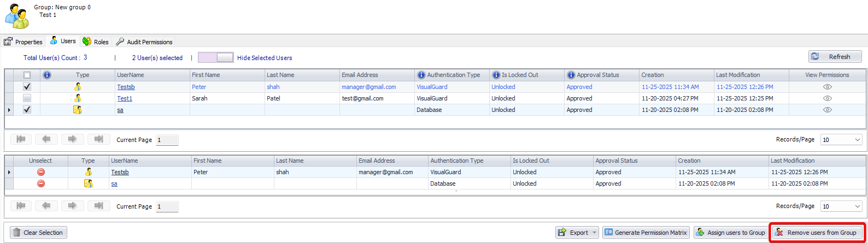This screenshot has width=868, height=243.
Task: Sort by UserName column header in upper grid
Action: point(151,75)
